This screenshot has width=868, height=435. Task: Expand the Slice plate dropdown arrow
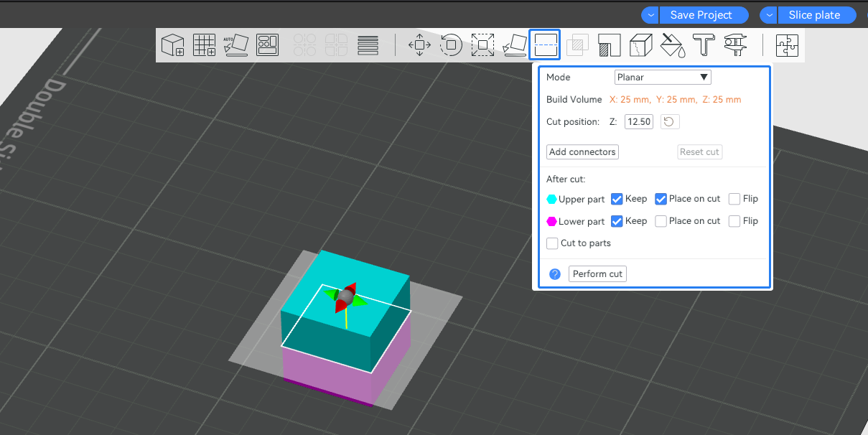coord(769,15)
